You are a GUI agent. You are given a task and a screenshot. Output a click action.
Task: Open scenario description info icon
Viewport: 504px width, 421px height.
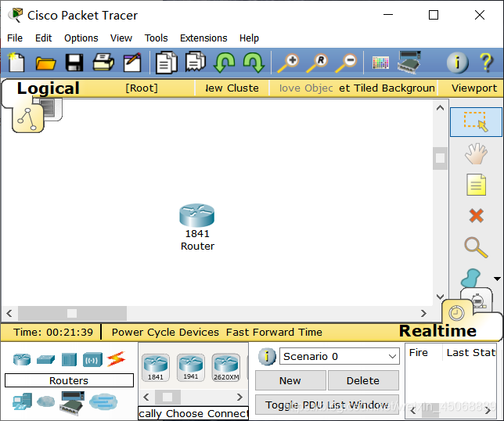pyautogui.click(x=267, y=356)
